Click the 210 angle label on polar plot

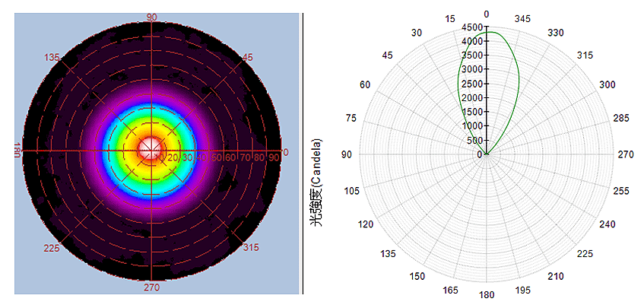(557, 276)
